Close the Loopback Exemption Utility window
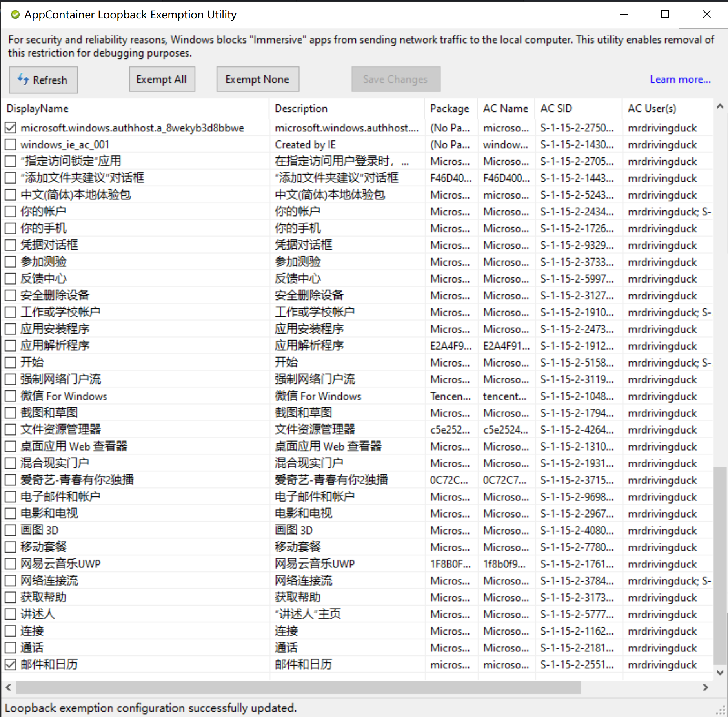This screenshot has width=728, height=717. 706,15
